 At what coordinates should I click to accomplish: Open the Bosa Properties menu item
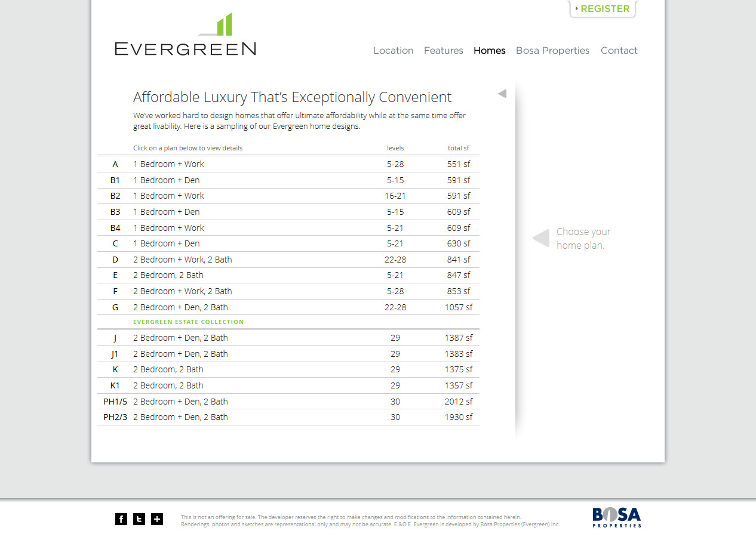click(x=553, y=51)
